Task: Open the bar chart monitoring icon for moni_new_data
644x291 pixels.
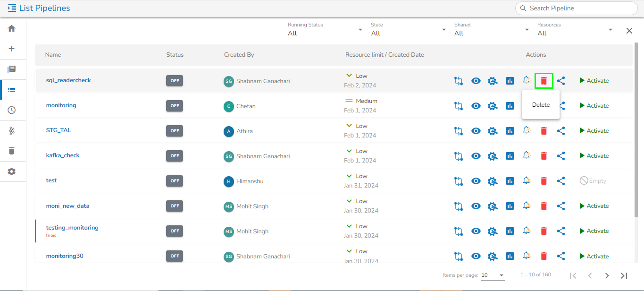Action: [x=510, y=206]
